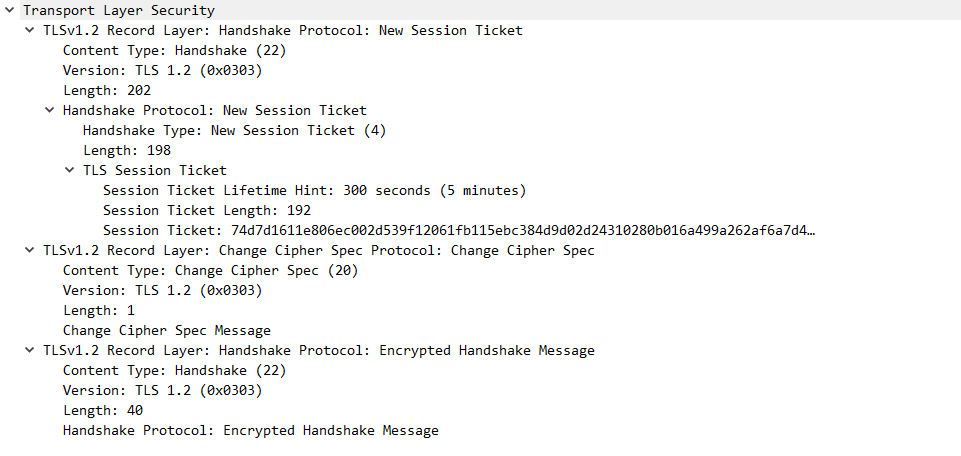Collapse Handshake Protocol: New Session Ticket node

[x=49, y=110]
